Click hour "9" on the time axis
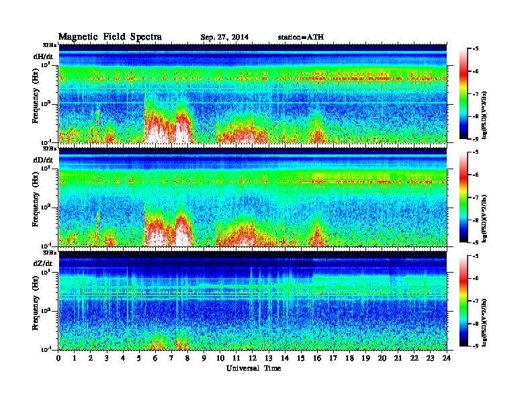532x411 pixels. [x=204, y=359]
